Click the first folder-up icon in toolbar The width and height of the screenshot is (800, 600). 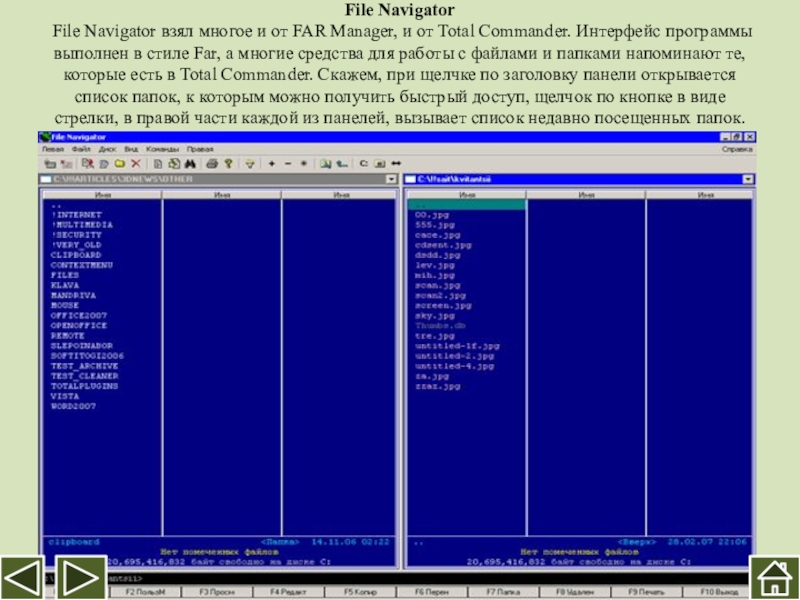pos(50,164)
